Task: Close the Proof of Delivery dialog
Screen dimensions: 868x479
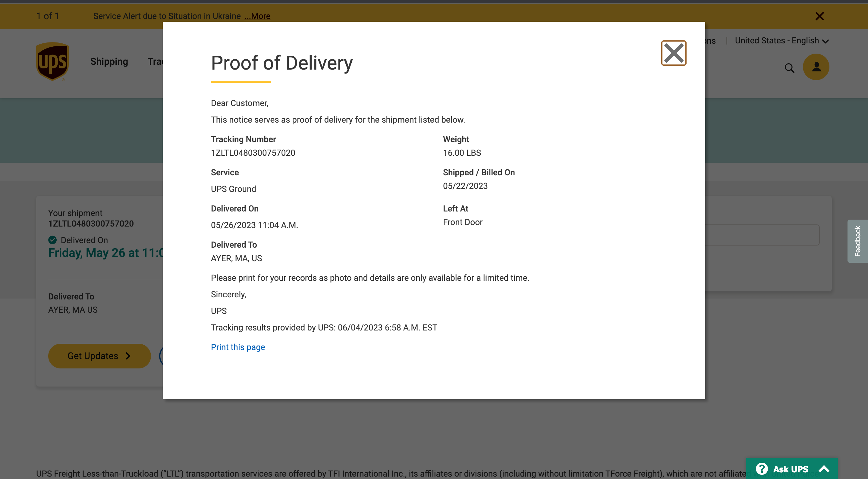Action: tap(673, 53)
